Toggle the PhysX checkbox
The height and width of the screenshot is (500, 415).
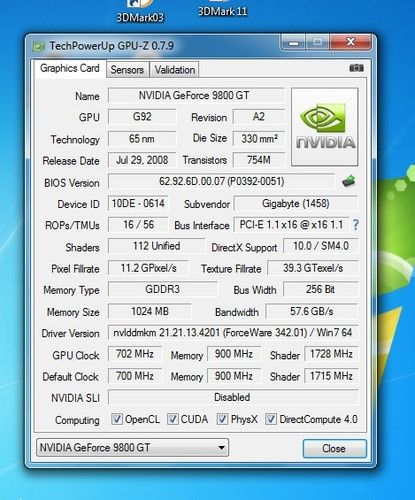click(222, 419)
